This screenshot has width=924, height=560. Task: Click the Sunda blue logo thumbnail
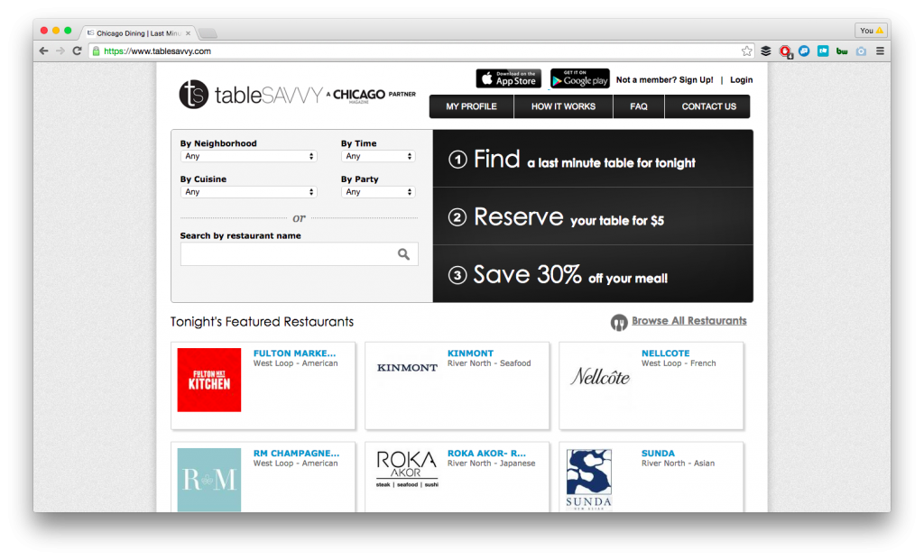click(588, 480)
